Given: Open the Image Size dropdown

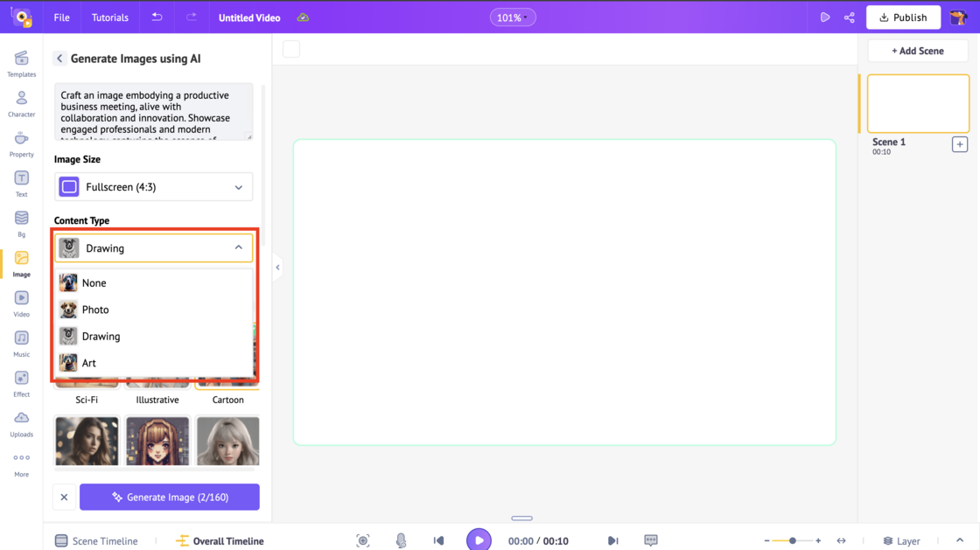Looking at the screenshot, I should coord(153,186).
